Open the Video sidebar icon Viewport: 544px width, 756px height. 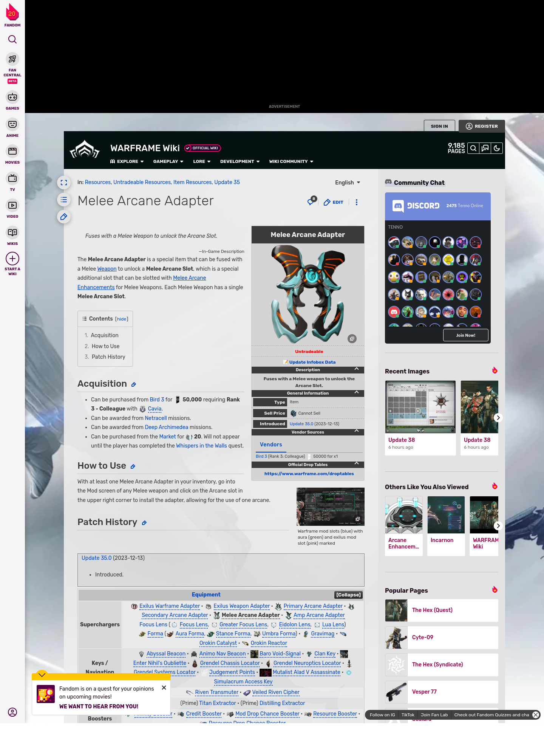[12, 205]
